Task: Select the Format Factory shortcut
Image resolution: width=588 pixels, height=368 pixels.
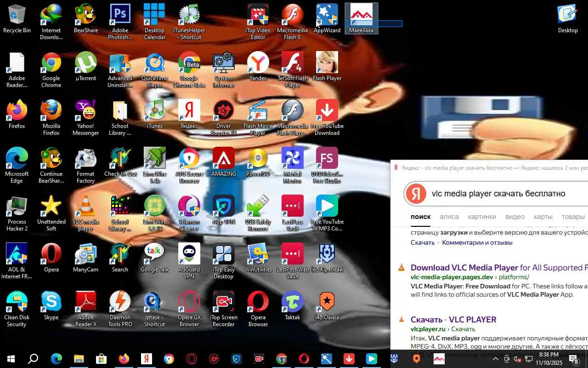Action: click(x=86, y=166)
